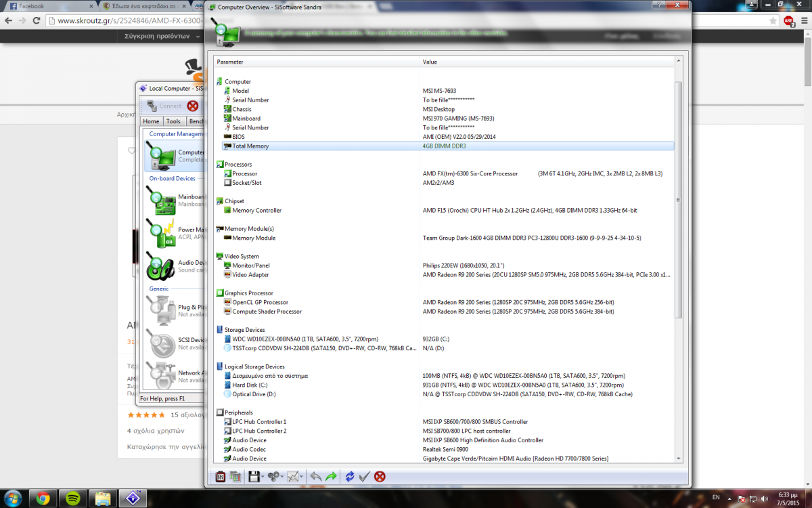The height and width of the screenshot is (508, 812).
Task: Click the red cancel X icon in bottom toolbar
Action: pos(380,477)
